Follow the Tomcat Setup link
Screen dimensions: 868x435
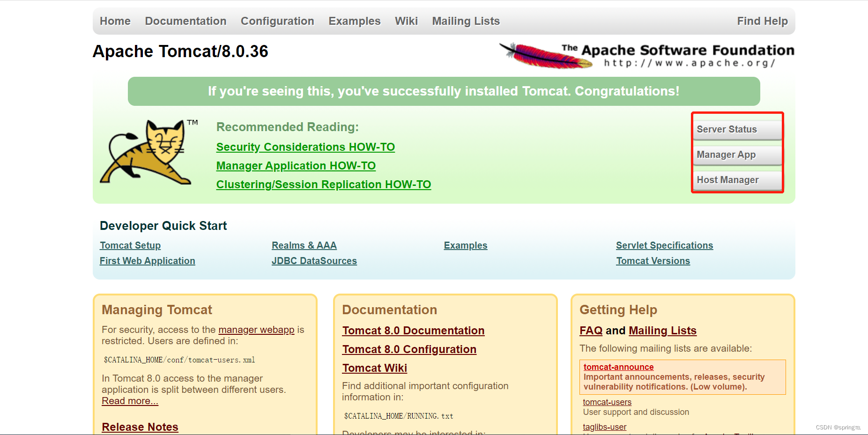pos(130,245)
